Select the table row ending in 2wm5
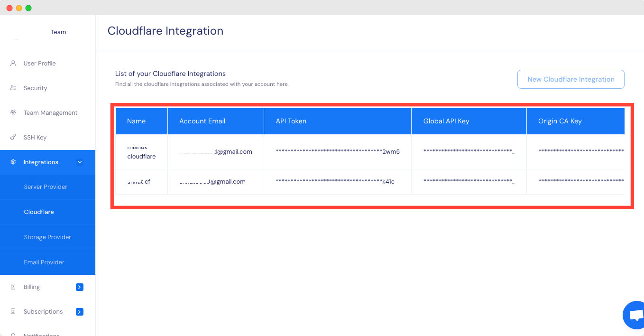Image resolution: width=644 pixels, height=336 pixels. coord(338,152)
